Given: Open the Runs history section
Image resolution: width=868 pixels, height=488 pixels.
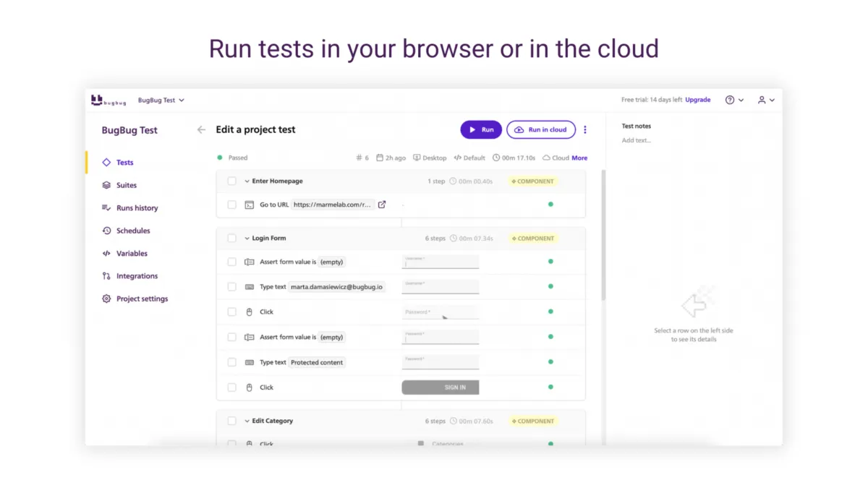Looking at the screenshot, I should [137, 208].
